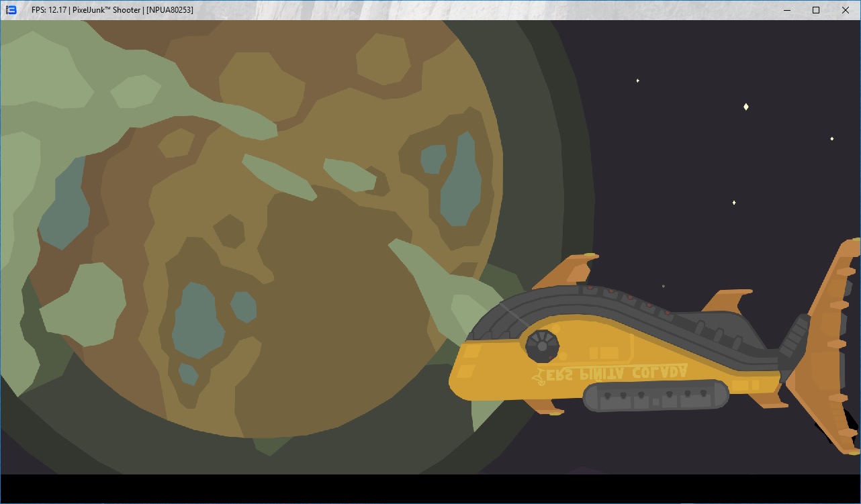Minimize the PixelJunk Shooter window
861x504 pixels.
(x=785, y=10)
